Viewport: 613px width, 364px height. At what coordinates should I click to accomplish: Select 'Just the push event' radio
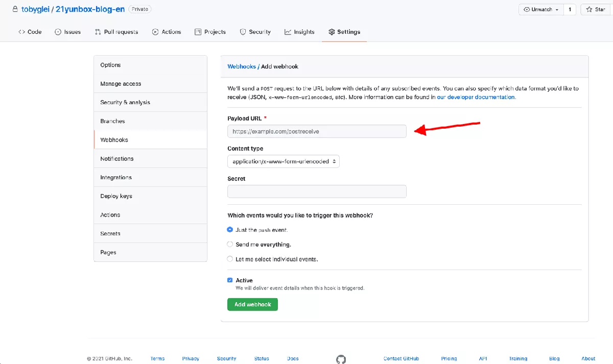230,230
